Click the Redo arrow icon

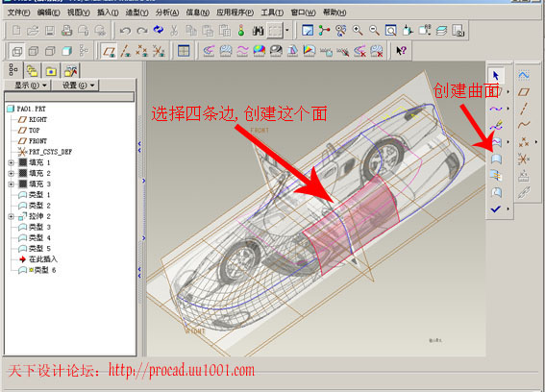tap(142, 31)
